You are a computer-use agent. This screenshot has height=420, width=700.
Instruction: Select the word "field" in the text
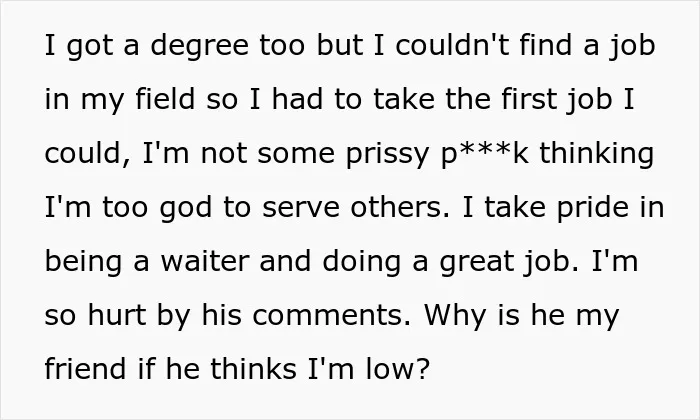tap(165, 99)
